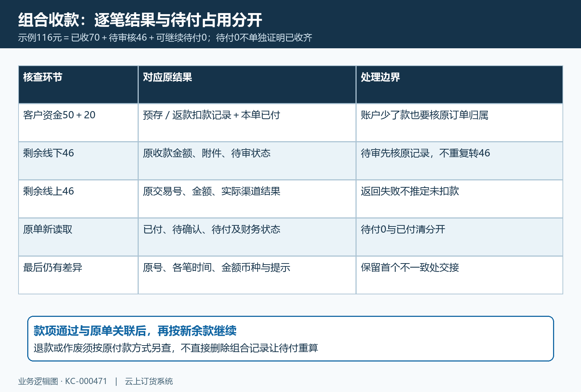
Task: Click the cell 返回失败不推定未扣款
Action: pyautogui.click(x=459, y=199)
